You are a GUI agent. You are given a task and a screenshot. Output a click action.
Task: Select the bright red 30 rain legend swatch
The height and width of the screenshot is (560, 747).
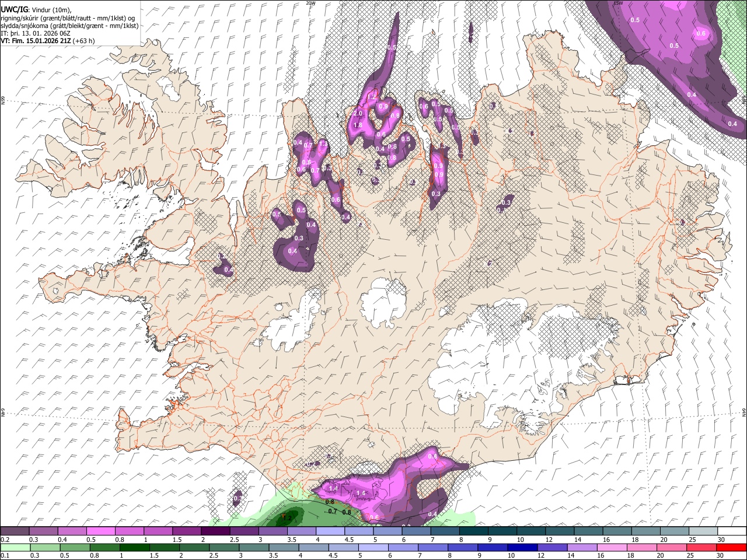coord(732,547)
